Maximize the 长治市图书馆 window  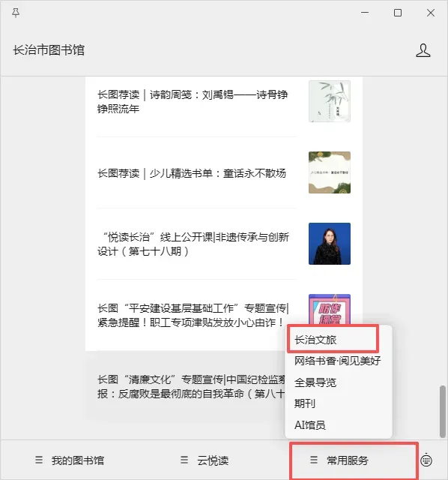click(x=398, y=13)
